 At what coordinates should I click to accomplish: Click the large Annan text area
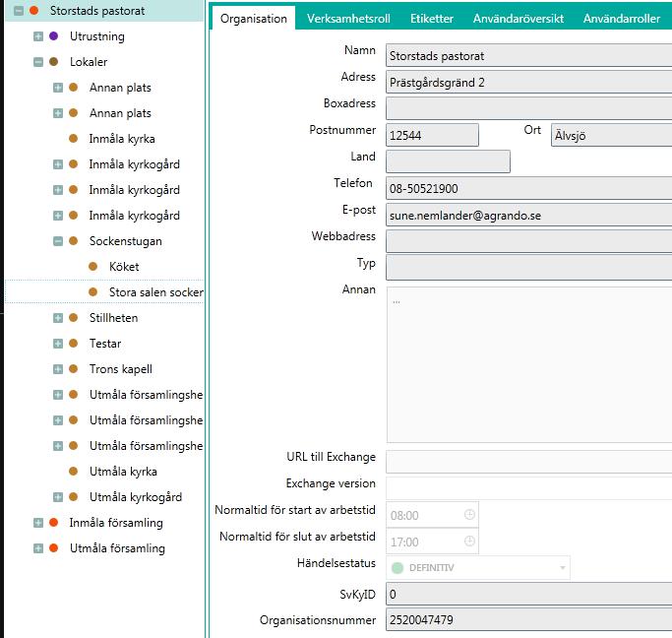529,365
